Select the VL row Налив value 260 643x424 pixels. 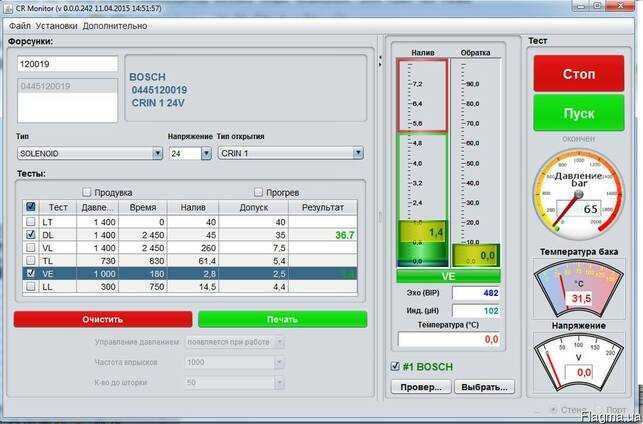click(193, 248)
